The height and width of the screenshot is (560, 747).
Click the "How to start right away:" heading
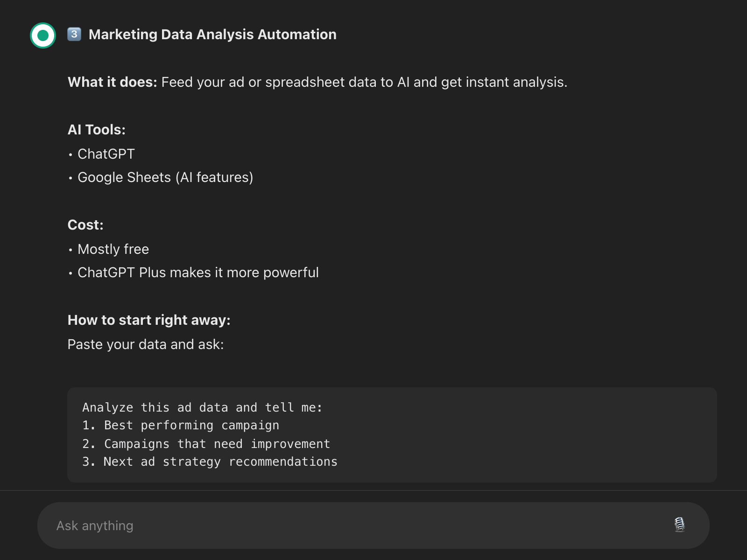pos(149,320)
